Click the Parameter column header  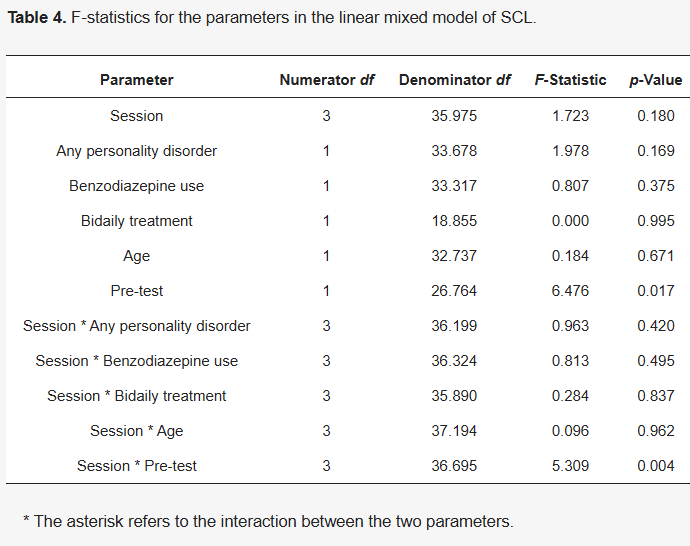(x=137, y=80)
